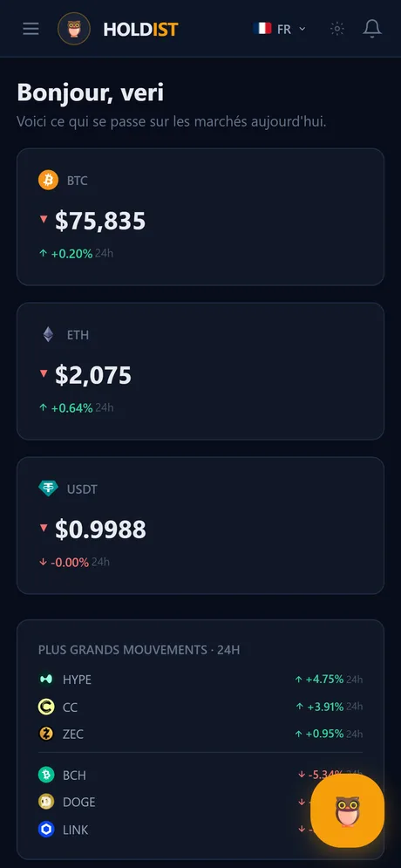The image size is (401, 868).
Task: Click the ZEC coin icon
Action: click(x=46, y=734)
